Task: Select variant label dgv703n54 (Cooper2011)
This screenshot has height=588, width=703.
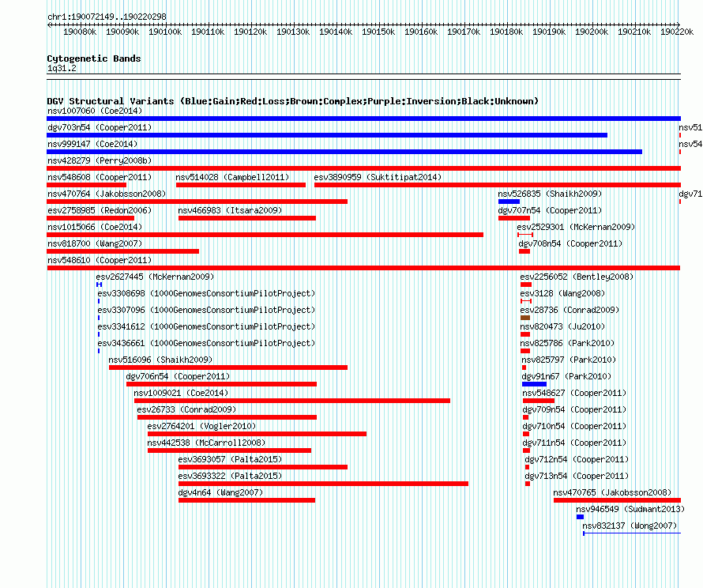Action: 100,127
